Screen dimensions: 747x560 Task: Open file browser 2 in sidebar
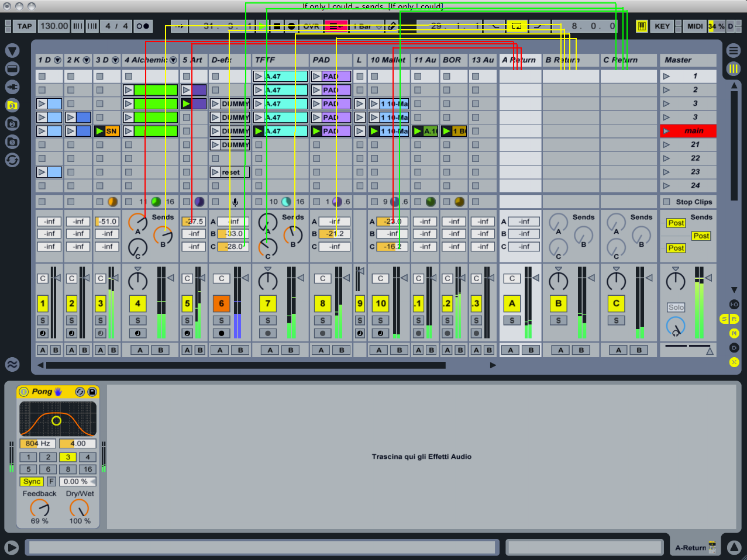(x=12, y=123)
